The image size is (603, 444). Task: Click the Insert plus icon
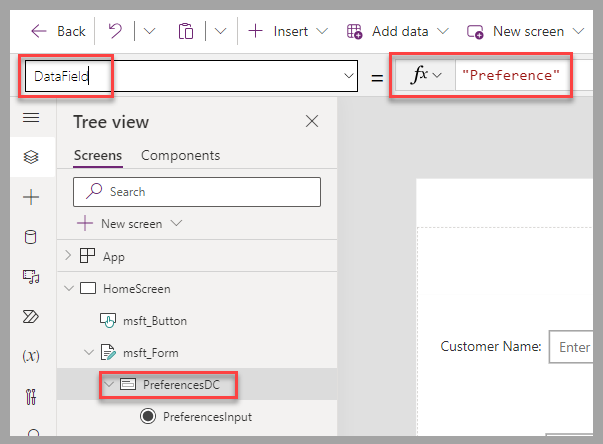[255, 31]
